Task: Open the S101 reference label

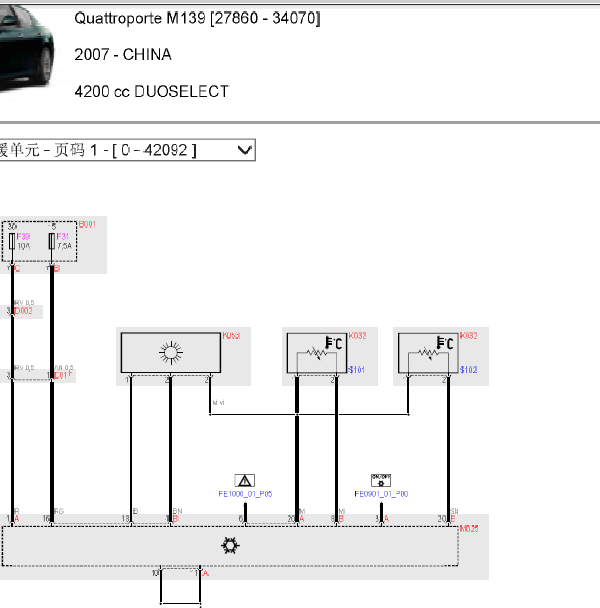Action: [x=356, y=370]
